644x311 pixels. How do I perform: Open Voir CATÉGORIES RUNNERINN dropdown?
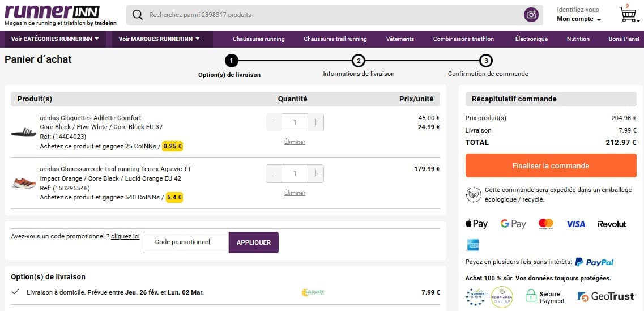pos(55,39)
